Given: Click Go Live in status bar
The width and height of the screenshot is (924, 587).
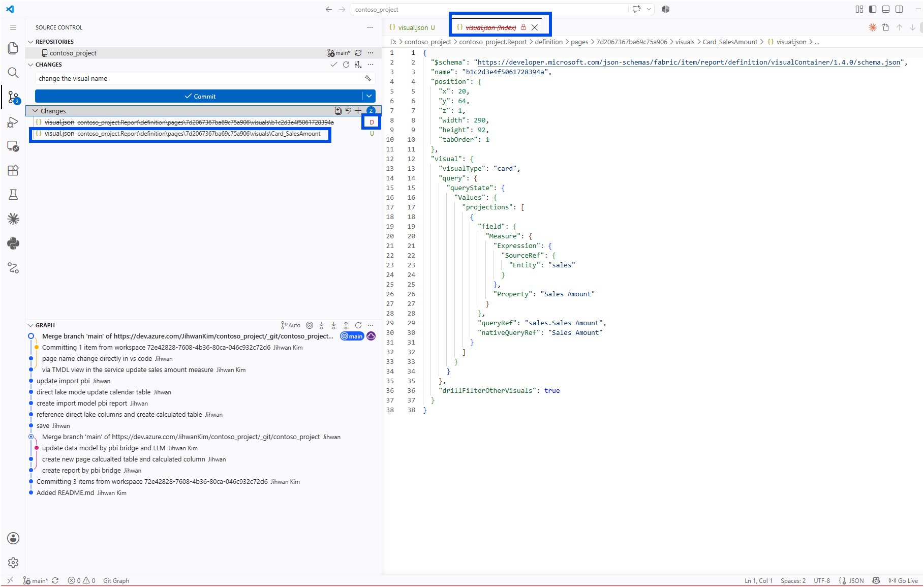Looking at the screenshot, I should pyautogui.click(x=903, y=580).
